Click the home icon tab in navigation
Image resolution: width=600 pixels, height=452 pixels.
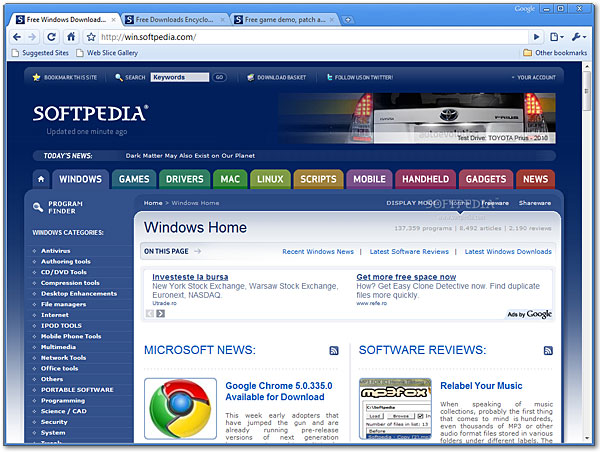41,179
